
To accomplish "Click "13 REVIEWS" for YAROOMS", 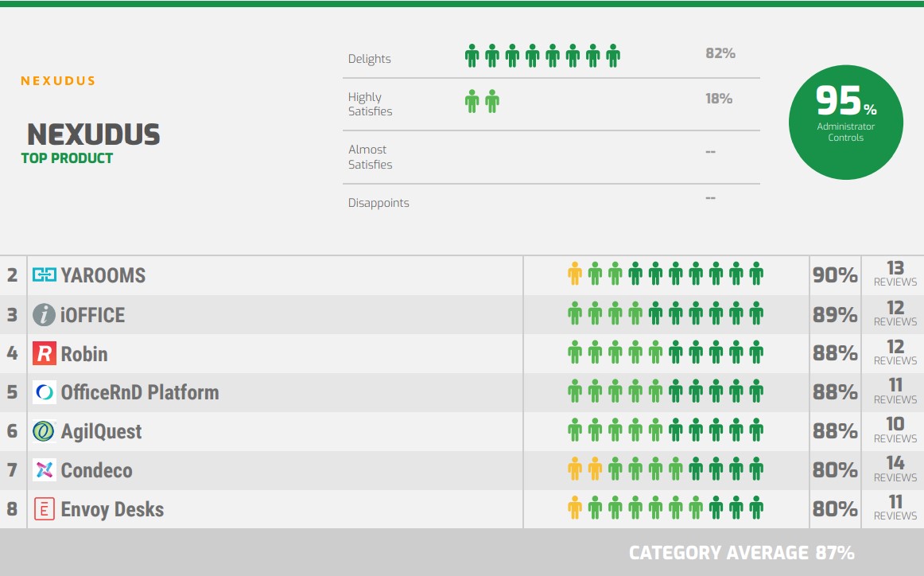I will (895, 274).
